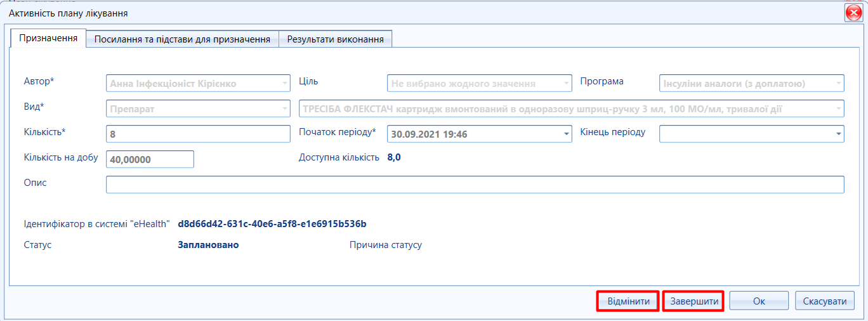Open the Посилання та підстави для призначення tab
Viewport: 868px width, 321px height.
click(x=182, y=39)
